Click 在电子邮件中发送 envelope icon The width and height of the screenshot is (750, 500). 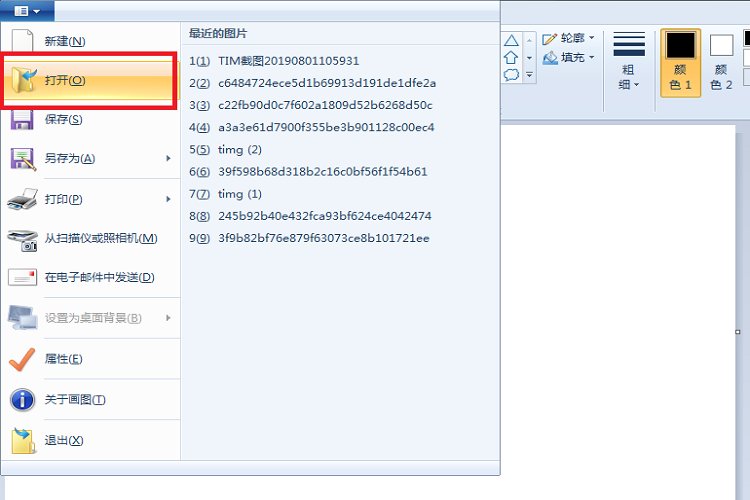click(x=22, y=277)
